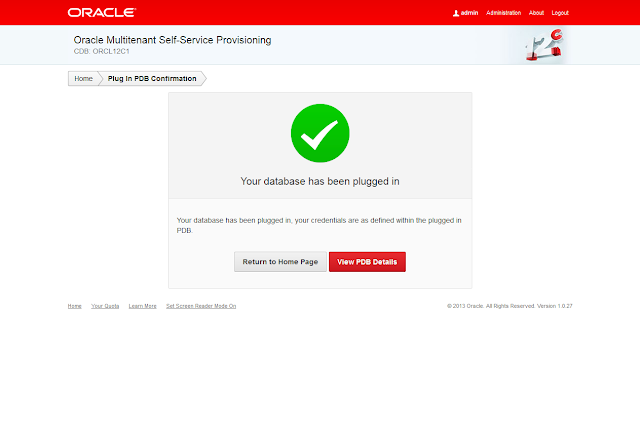Click Return to Home Page button

(x=280, y=262)
